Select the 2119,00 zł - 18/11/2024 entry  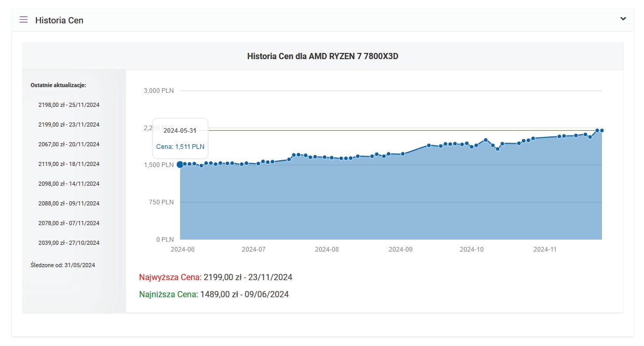click(x=69, y=164)
